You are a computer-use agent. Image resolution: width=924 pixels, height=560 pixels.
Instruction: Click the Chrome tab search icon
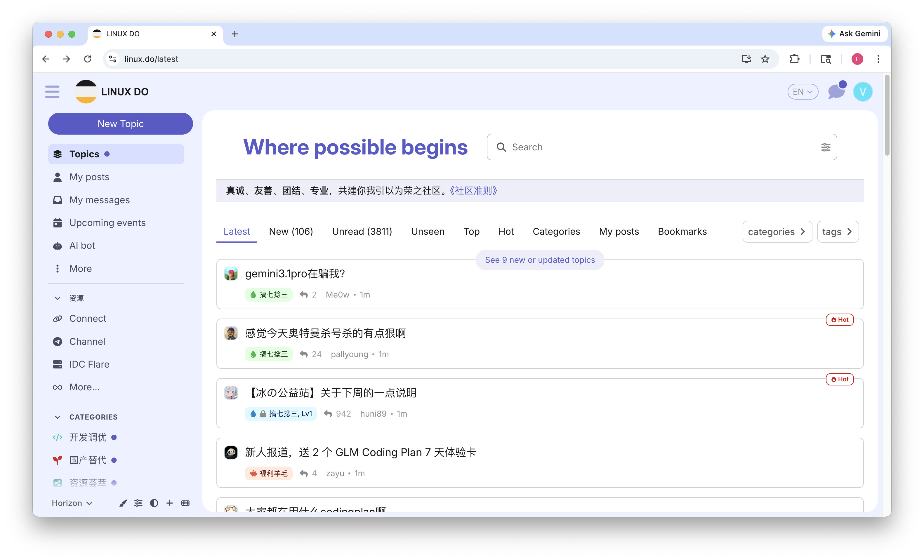coord(826,59)
